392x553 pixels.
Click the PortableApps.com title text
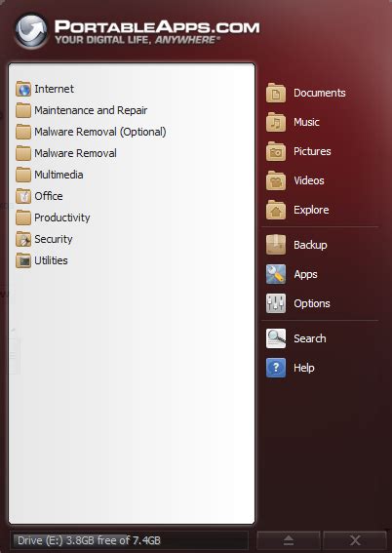pos(157,27)
